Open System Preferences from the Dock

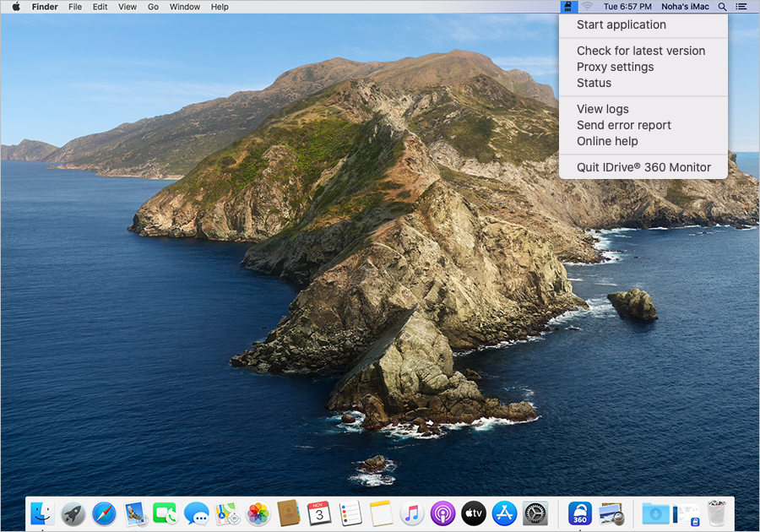coord(535,513)
